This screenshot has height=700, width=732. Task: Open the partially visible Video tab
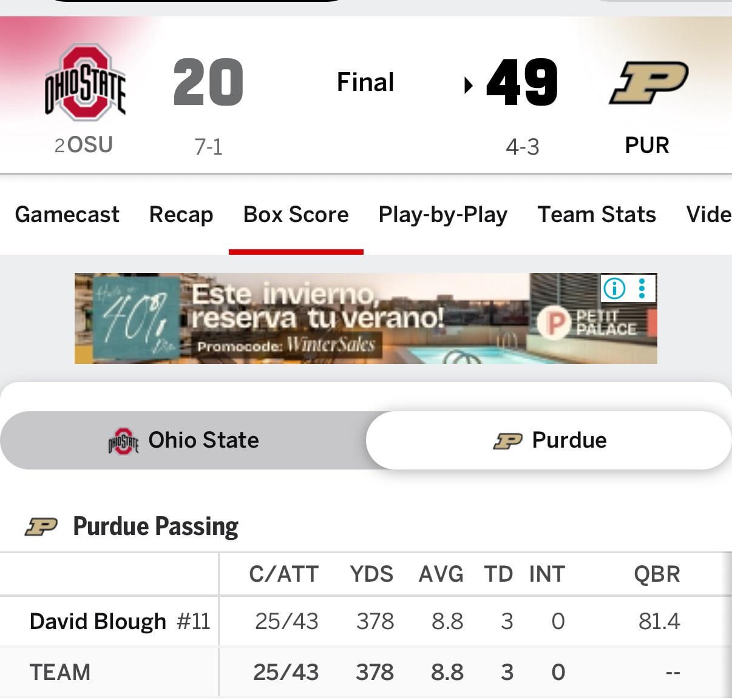tap(708, 215)
